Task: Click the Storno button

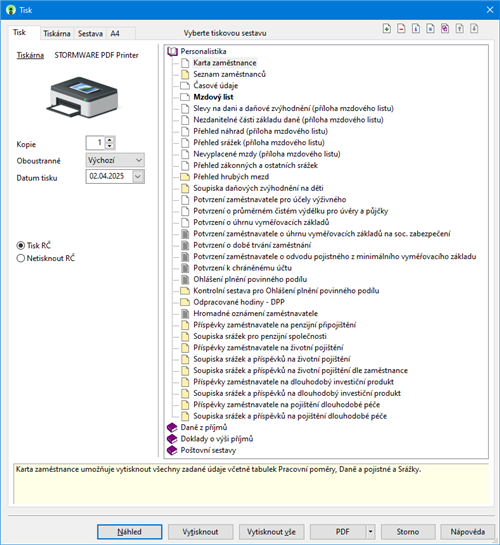Action: coord(408,532)
